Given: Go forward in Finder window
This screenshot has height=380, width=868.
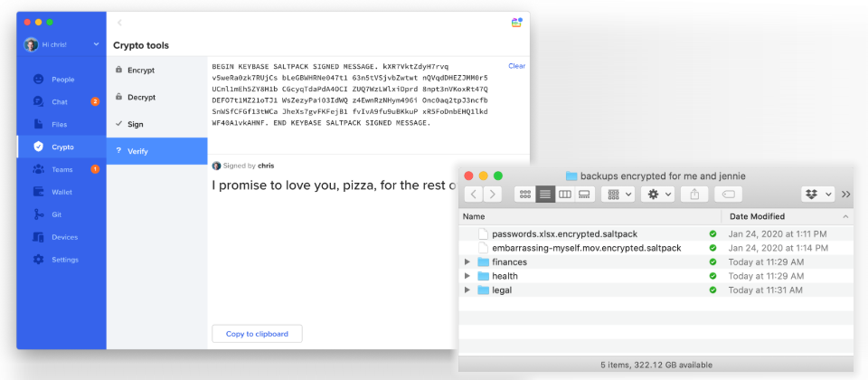Looking at the screenshot, I should tap(492, 194).
